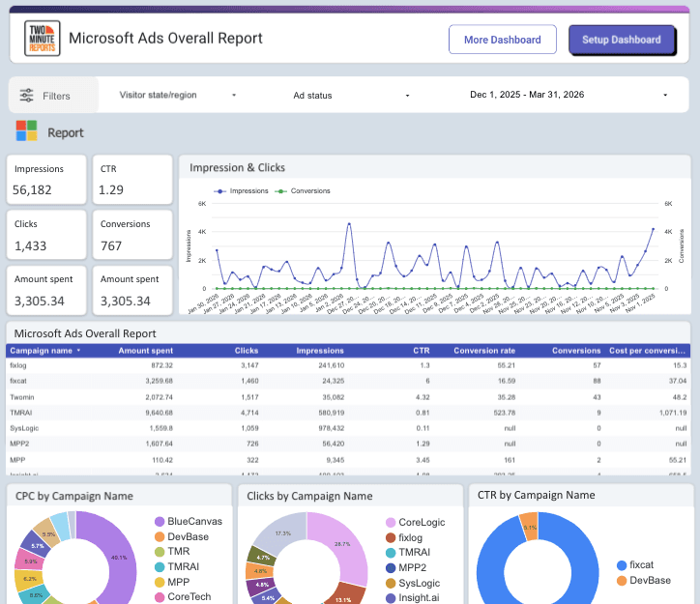
Task: Click the CoreLogic pink legend swatch
Action: click(x=391, y=523)
